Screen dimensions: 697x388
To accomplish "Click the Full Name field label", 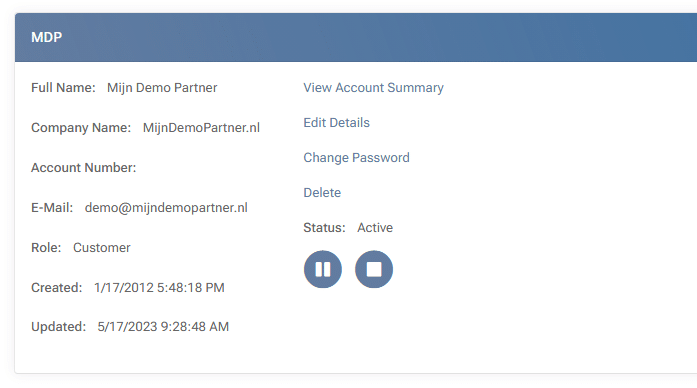I will [x=63, y=88].
